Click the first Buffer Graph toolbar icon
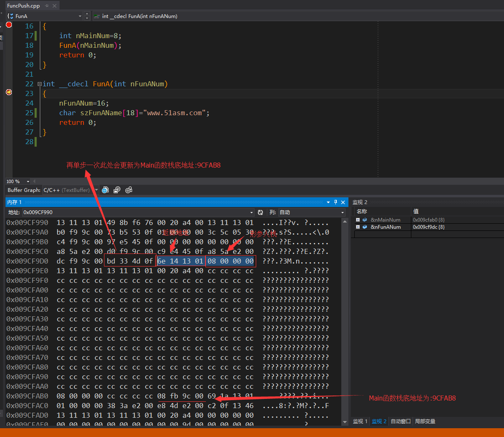The width and height of the screenshot is (504, 437). coord(105,190)
